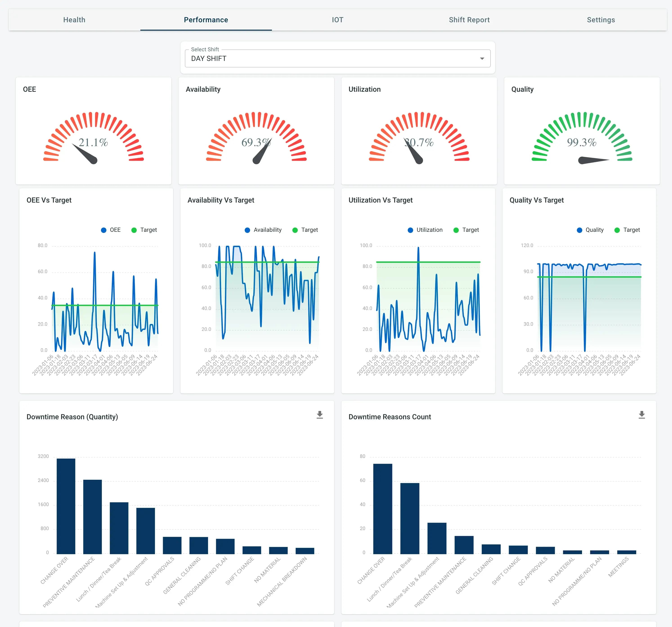Open the Settings tab
The width and height of the screenshot is (672, 627).
(x=601, y=20)
